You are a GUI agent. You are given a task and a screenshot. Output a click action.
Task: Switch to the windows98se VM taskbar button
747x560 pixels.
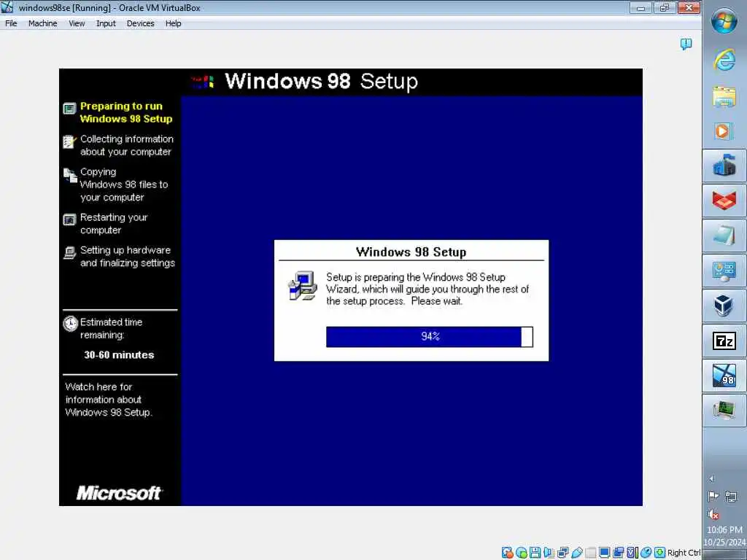click(x=724, y=376)
